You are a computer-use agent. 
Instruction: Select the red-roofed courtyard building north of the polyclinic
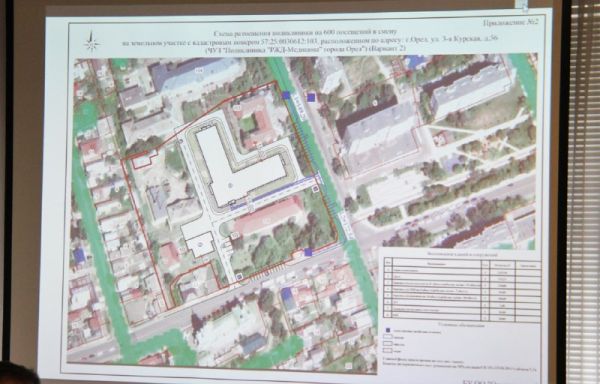click(x=257, y=120)
